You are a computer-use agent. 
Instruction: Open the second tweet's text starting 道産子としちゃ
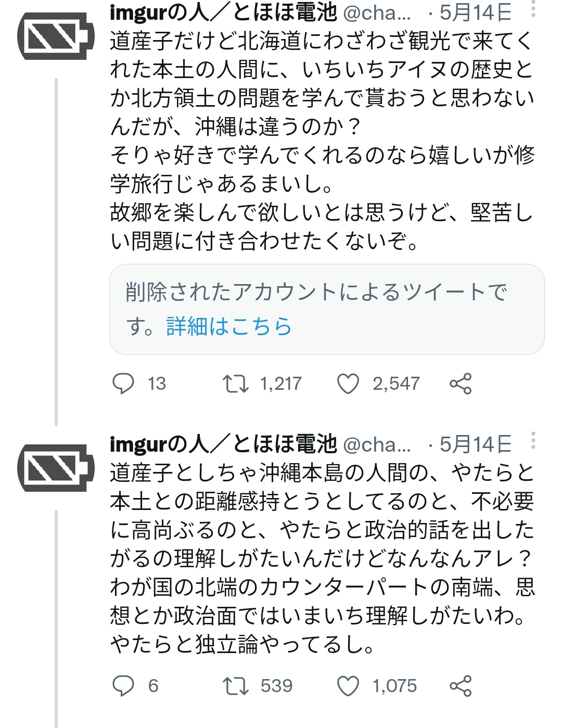pos(323,559)
